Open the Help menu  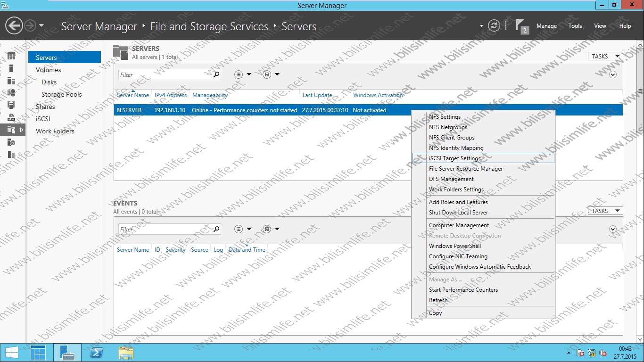(625, 26)
